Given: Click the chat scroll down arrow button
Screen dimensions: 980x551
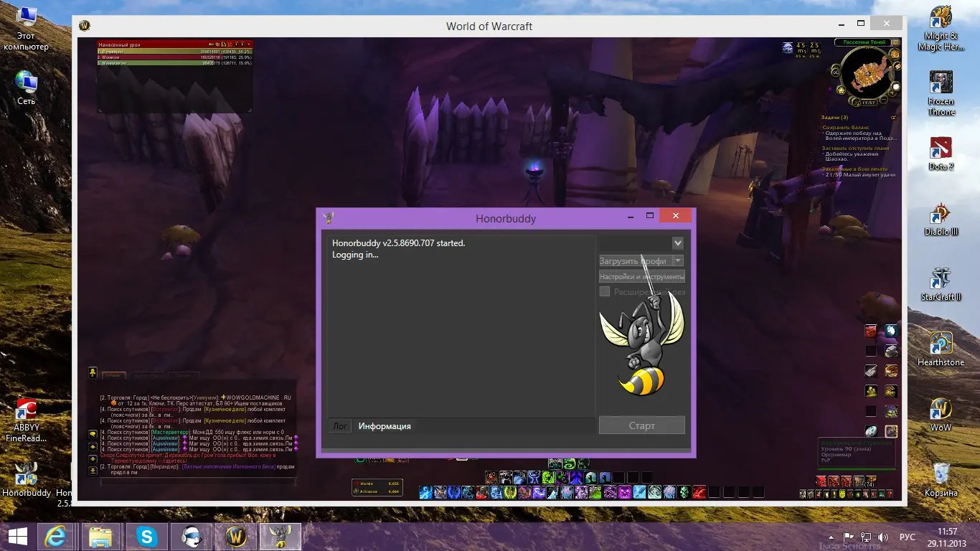Looking at the screenshot, I should point(93,459).
